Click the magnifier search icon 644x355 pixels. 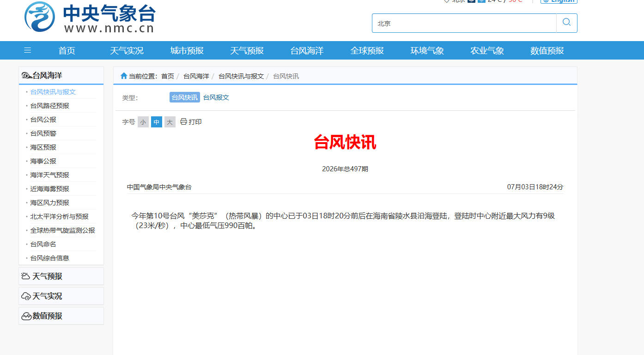[566, 23]
